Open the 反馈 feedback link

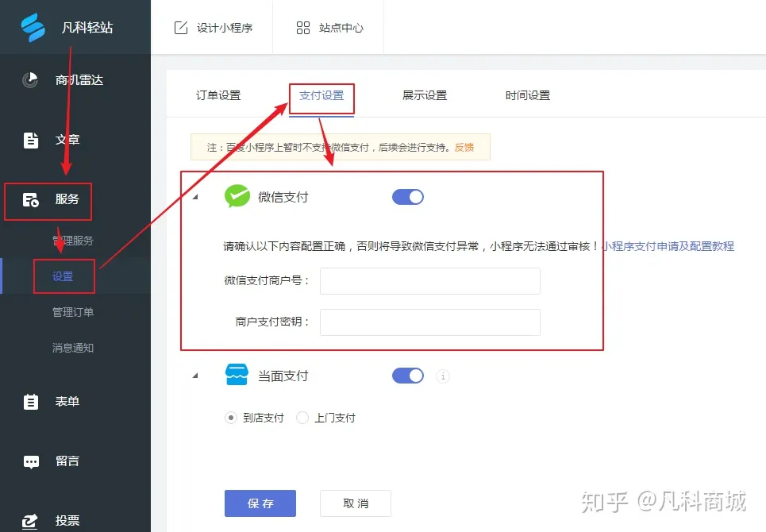[463, 148]
